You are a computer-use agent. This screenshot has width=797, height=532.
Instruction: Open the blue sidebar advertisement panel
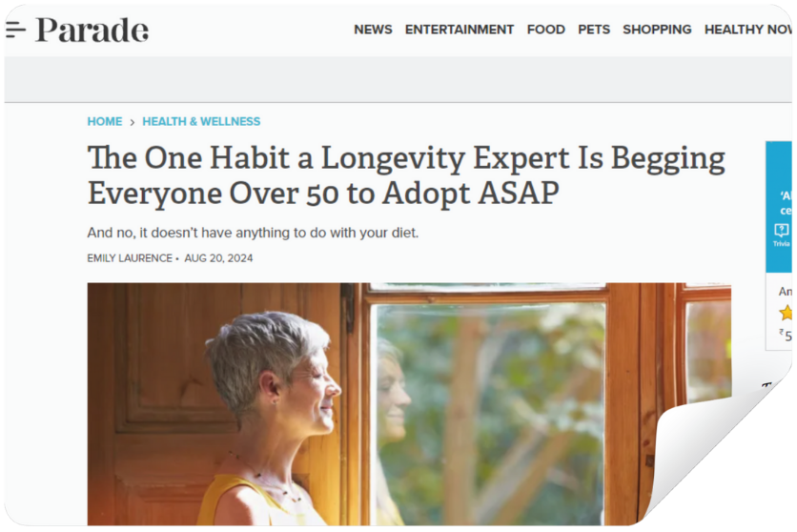[x=779, y=207]
